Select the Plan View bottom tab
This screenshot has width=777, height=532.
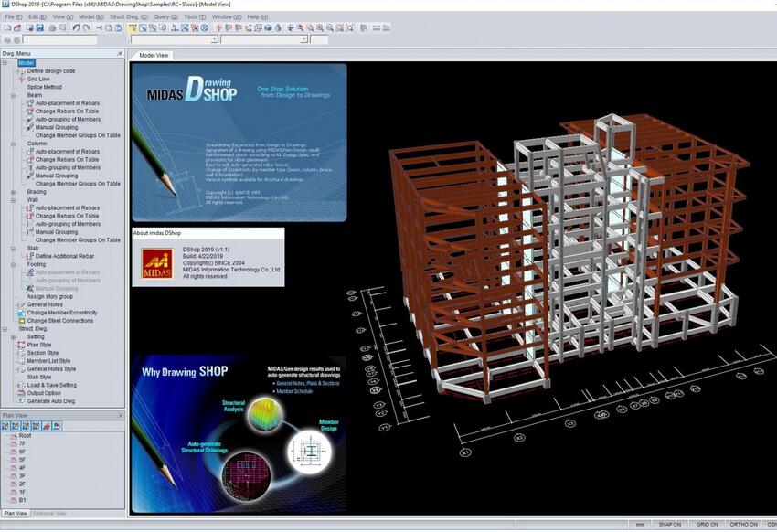16,514
